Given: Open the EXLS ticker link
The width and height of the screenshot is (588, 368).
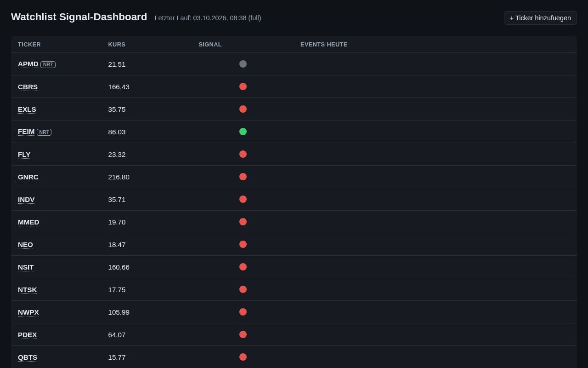Looking at the screenshot, I should pos(27,109).
